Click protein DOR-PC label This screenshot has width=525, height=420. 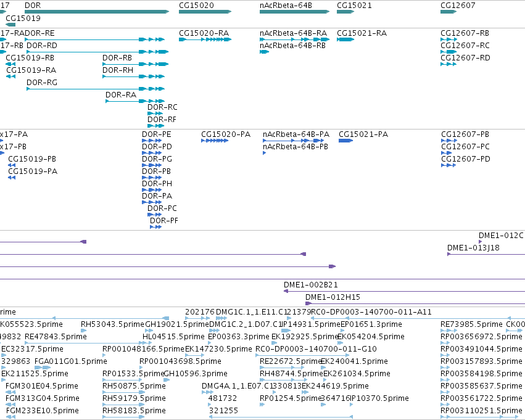[x=162, y=208]
